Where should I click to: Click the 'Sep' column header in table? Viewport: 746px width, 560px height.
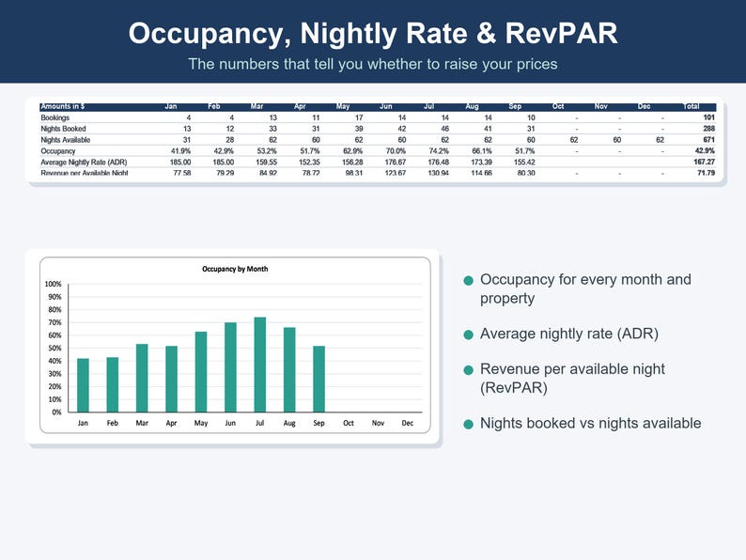(x=515, y=106)
